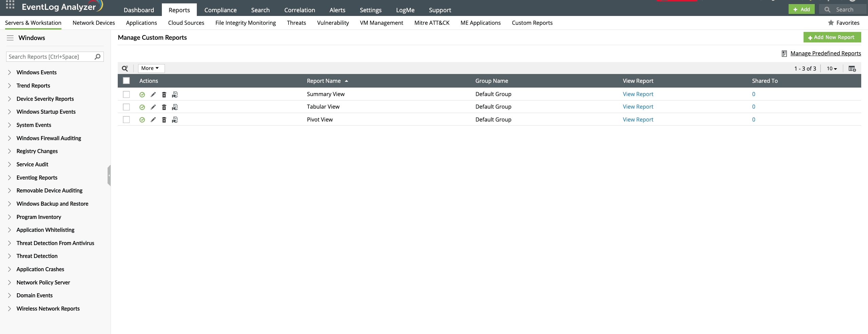Viewport: 868px width, 334px height.
Task: Expand Wireless Network Reports node
Action: [x=10, y=309]
